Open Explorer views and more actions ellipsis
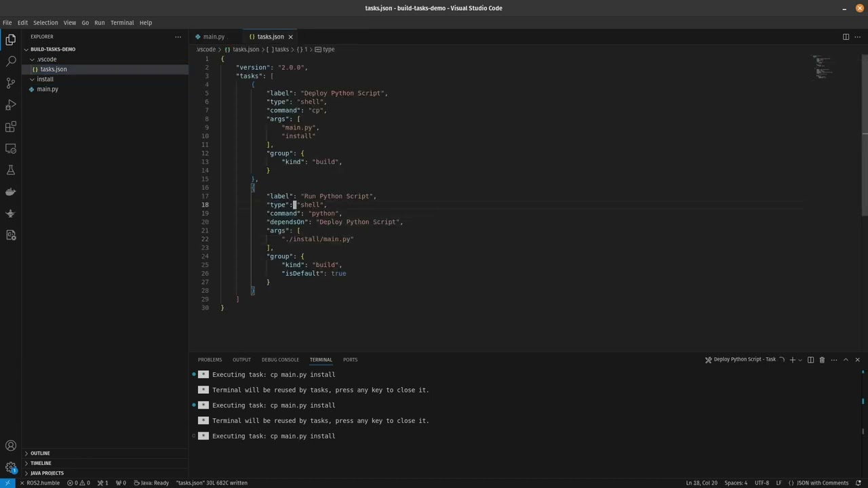The image size is (868, 488). pos(178,37)
